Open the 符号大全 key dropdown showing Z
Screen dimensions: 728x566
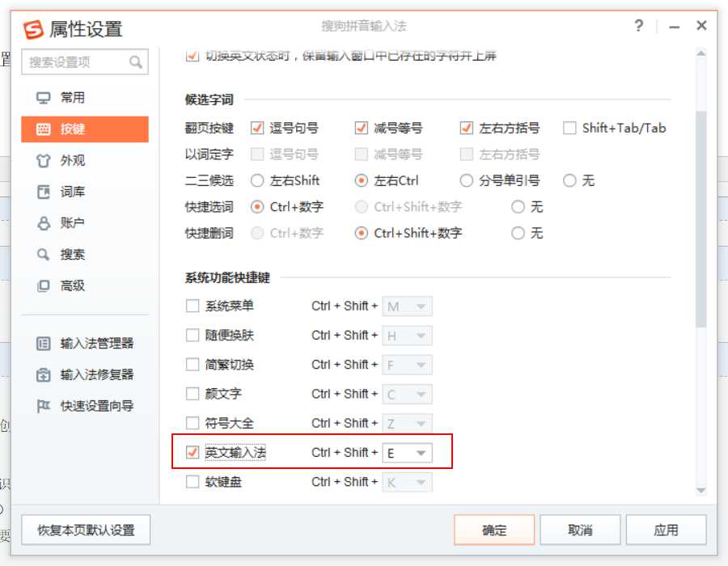click(407, 423)
